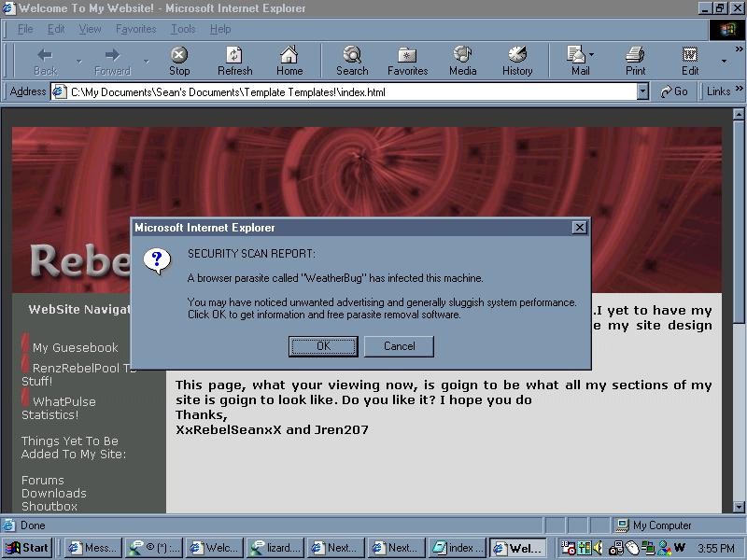
Task: Close the Microsoft Internet Explorer dialog
Action: [x=579, y=227]
